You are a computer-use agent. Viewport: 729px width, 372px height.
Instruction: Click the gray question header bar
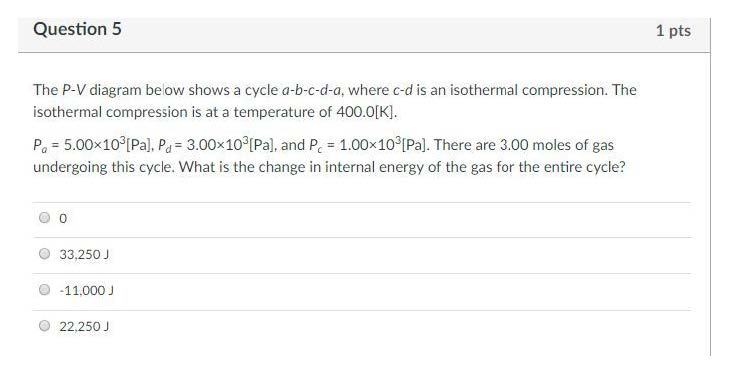point(364,35)
